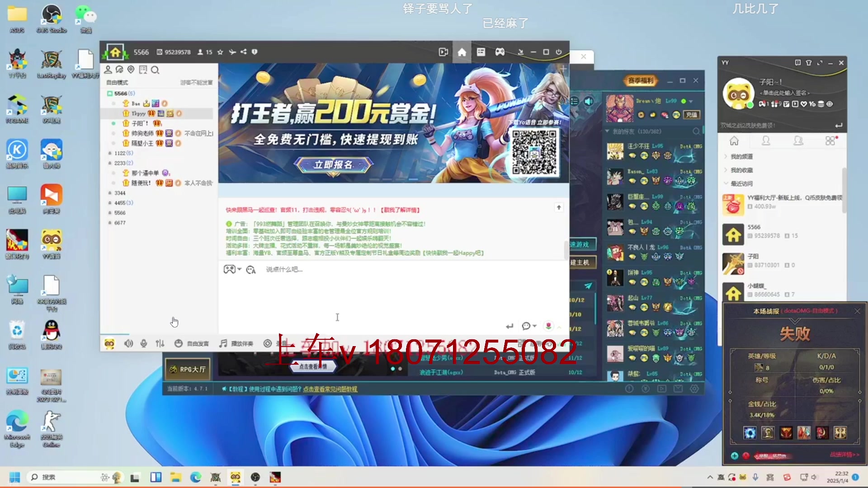Click the location pin icon above channel tree
This screenshot has width=868, height=488.
131,70
